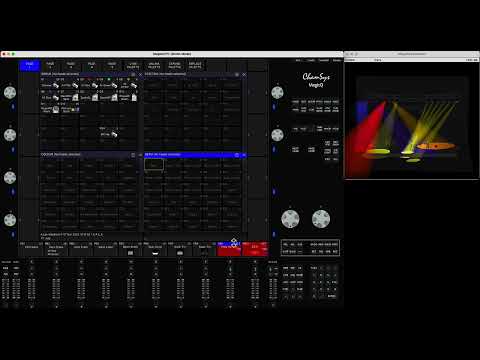This screenshot has width=480, height=360.
Task: Activate the all-red playback tile at row end
Action: tap(255, 249)
